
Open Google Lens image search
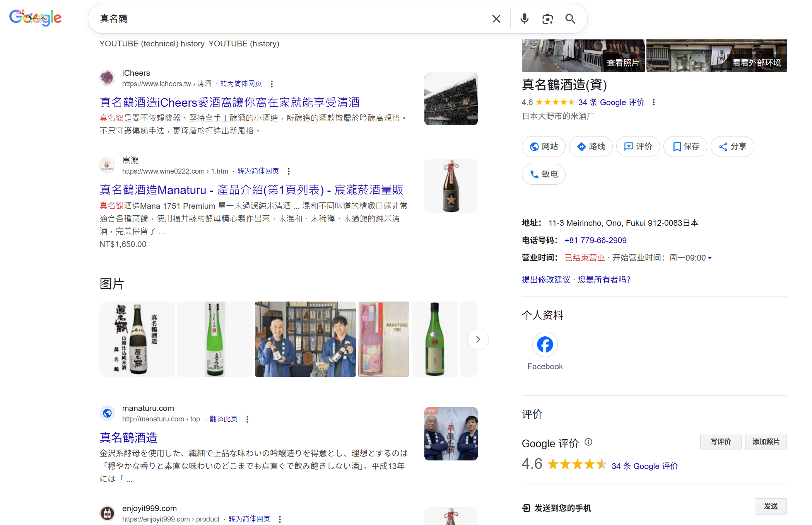click(547, 19)
